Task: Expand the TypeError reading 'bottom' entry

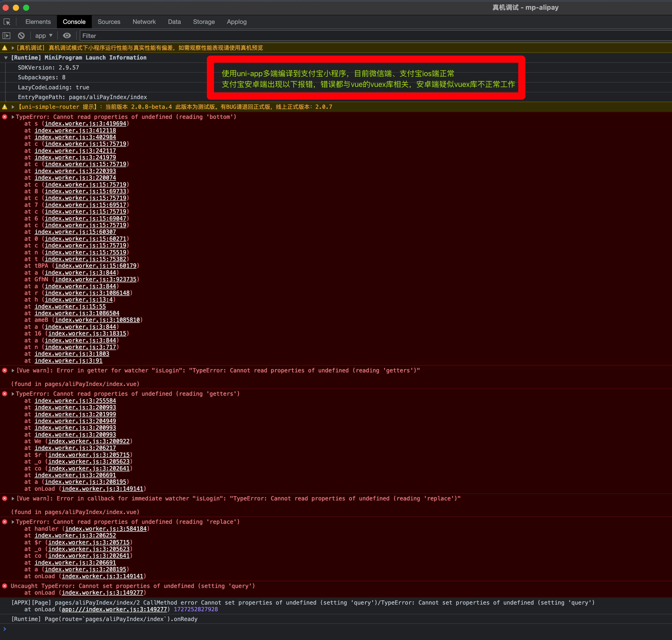Action: pyautogui.click(x=13, y=117)
